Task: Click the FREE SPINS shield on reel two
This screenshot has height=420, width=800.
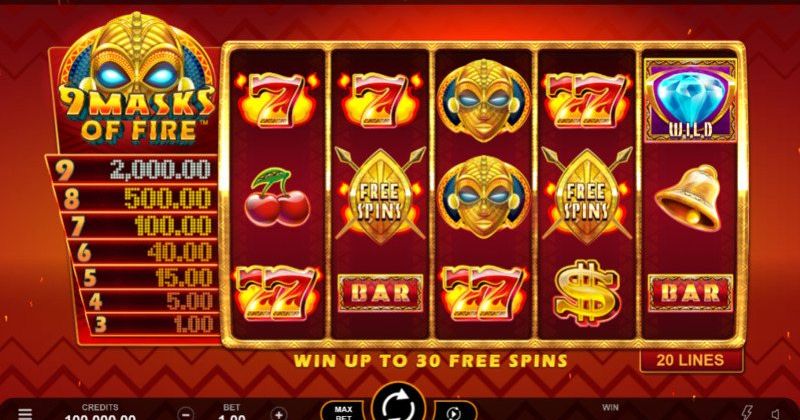Action: (x=380, y=194)
